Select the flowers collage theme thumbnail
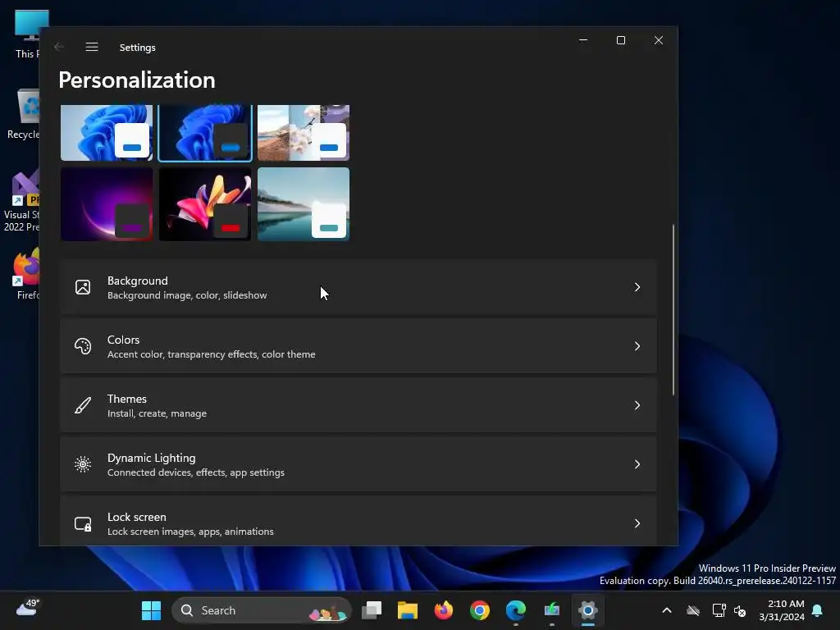Image resolution: width=840 pixels, height=630 pixels. [304, 132]
